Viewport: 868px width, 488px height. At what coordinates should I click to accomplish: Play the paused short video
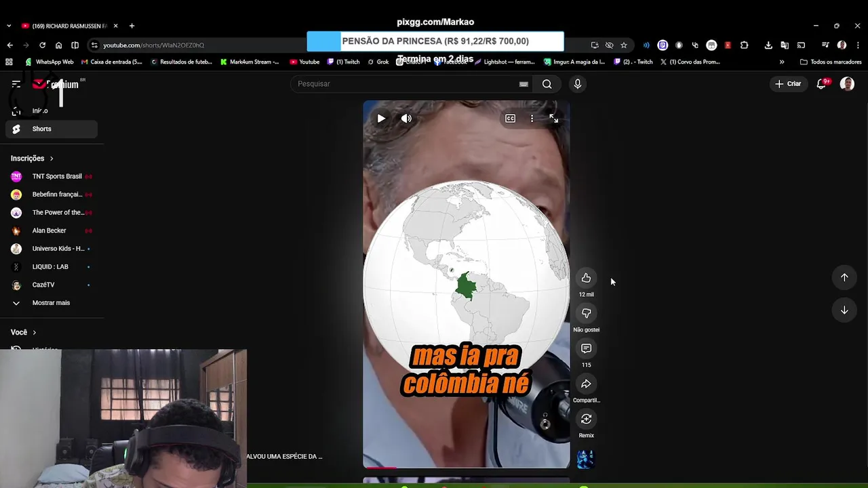[381, 119]
